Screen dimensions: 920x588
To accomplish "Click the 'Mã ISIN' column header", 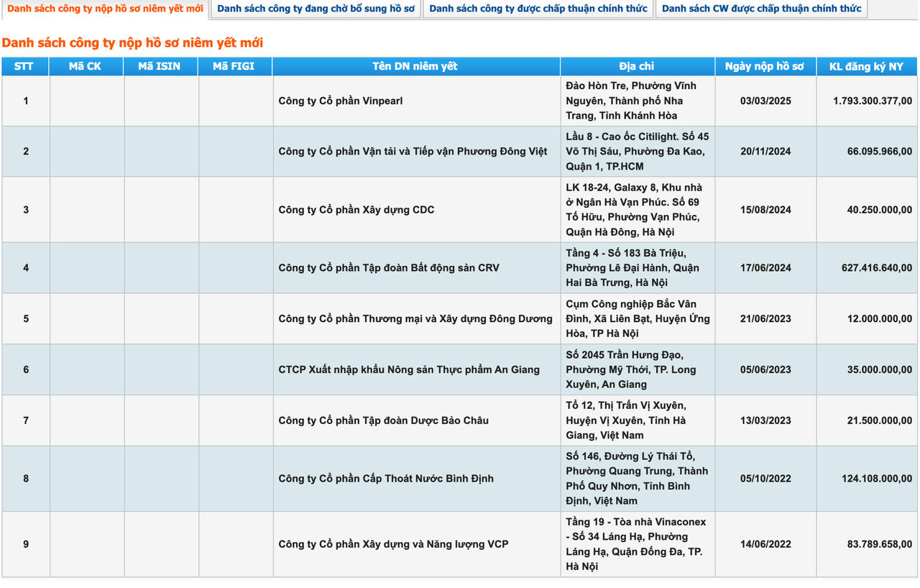I will pyautogui.click(x=160, y=66).
